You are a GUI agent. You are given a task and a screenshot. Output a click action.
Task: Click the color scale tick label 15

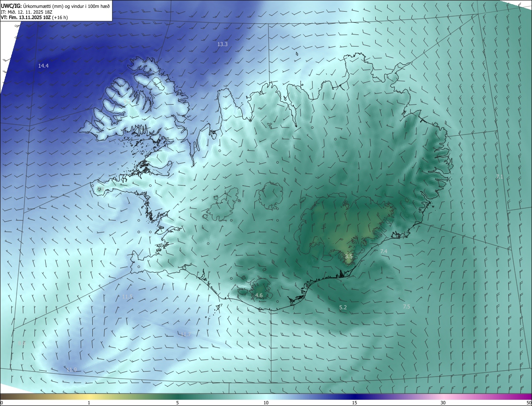[x=355, y=403]
